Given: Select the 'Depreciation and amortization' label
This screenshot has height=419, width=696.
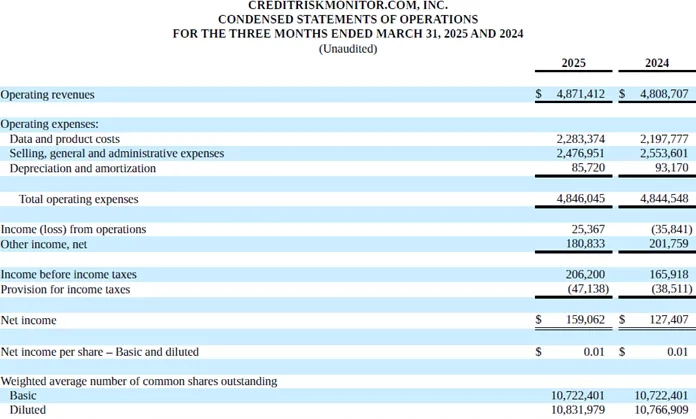Looking at the screenshot, I should tap(83, 169).
